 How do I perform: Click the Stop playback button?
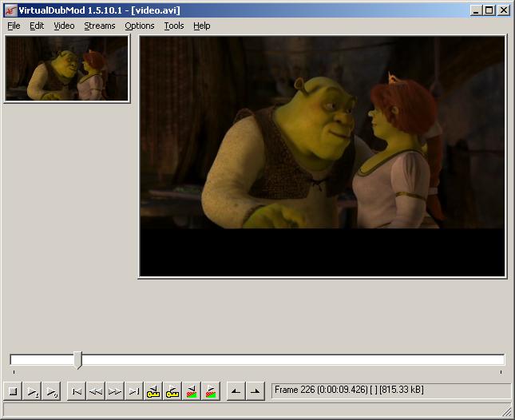coord(13,391)
